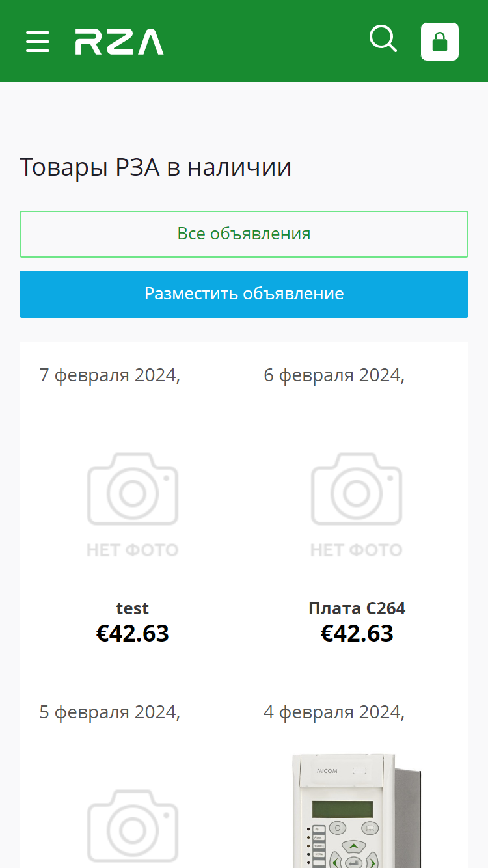The image size is (488, 868).
Task: Click the RZA logo
Action: [x=119, y=42]
